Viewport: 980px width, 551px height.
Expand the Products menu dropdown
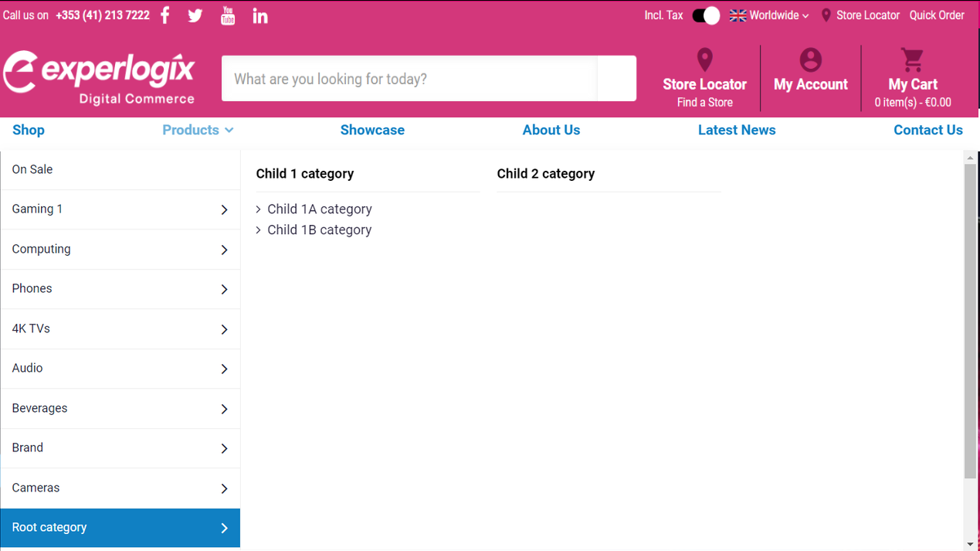coord(198,130)
